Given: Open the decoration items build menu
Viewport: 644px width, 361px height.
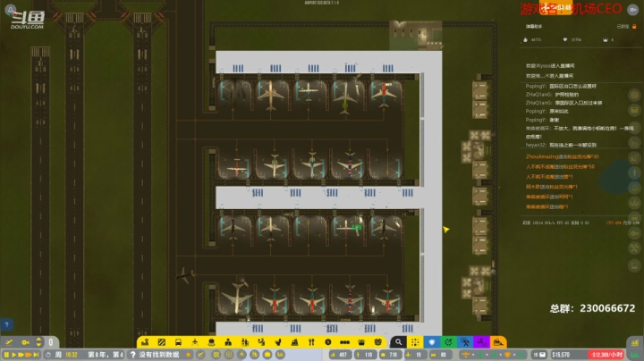Looking at the screenshot, I should click(361, 342).
